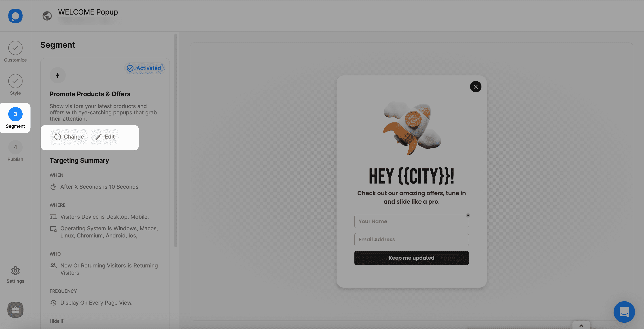Screen dimensions: 644x329
Task: Click the Email Address input field
Action: pyautogui.click(x=411, y=239)
